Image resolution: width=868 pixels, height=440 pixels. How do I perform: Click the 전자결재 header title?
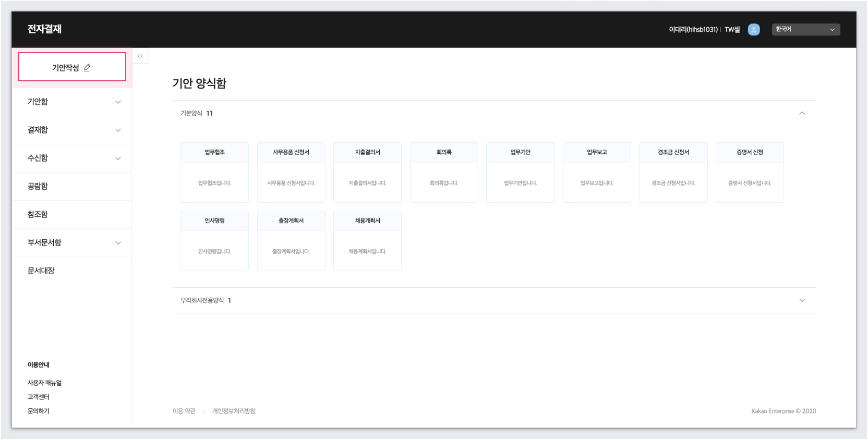44,29
